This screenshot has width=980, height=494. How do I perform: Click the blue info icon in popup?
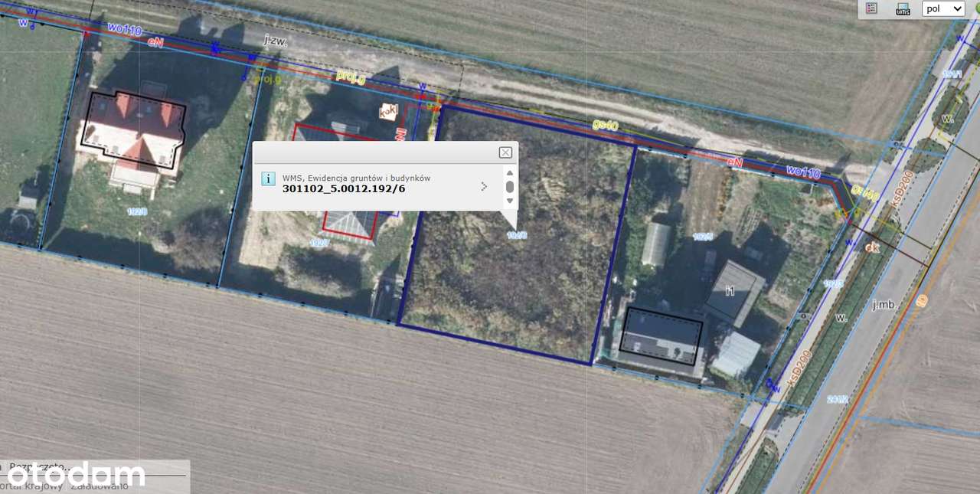[x=268, y=178]
